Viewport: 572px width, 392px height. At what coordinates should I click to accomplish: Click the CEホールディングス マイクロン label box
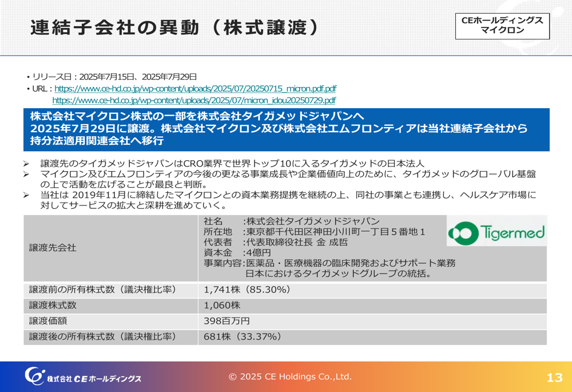502,26
